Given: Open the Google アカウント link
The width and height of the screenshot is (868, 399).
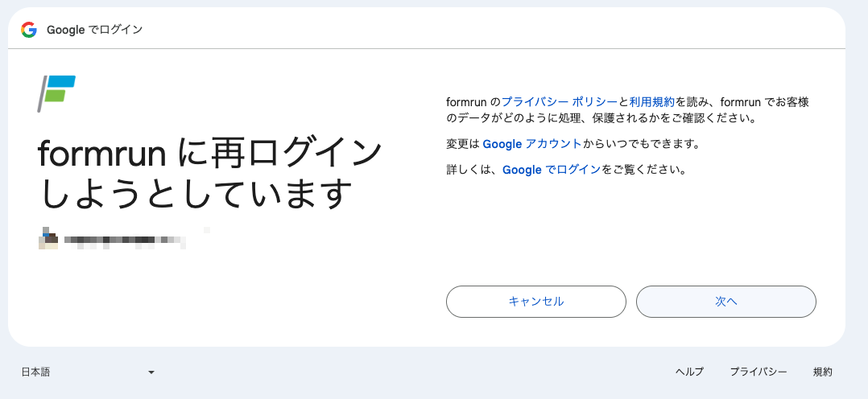Looking at the screenshot, I should coord(531,144).
